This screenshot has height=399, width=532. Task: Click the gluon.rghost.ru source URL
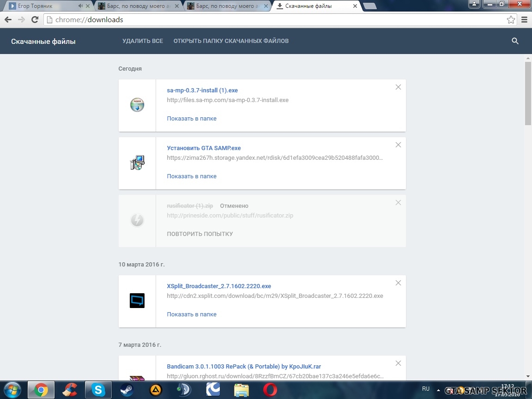pyautogui.click(x=275, y=376)
